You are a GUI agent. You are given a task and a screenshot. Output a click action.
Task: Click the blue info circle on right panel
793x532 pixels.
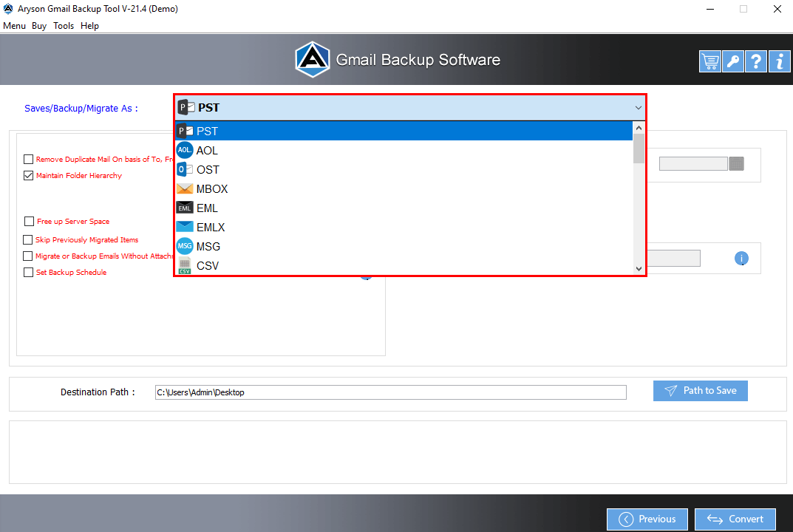pos(741,259)
